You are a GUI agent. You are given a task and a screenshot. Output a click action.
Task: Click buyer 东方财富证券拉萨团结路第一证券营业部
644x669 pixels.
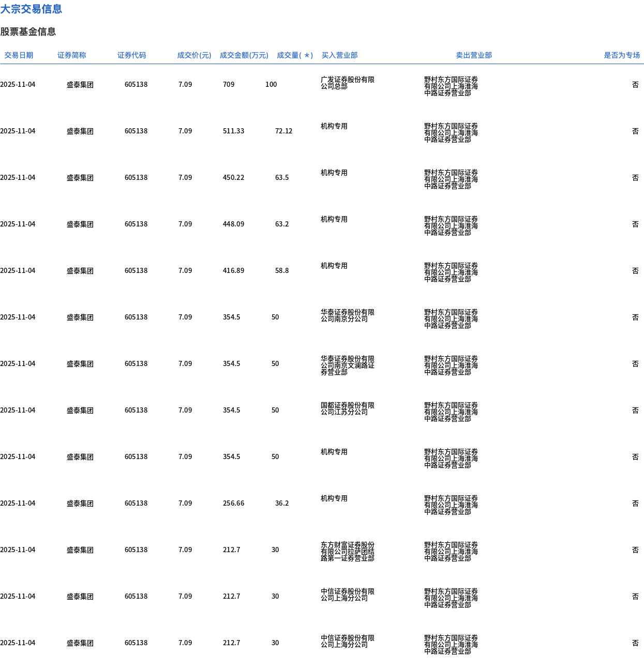click(348, 552)
